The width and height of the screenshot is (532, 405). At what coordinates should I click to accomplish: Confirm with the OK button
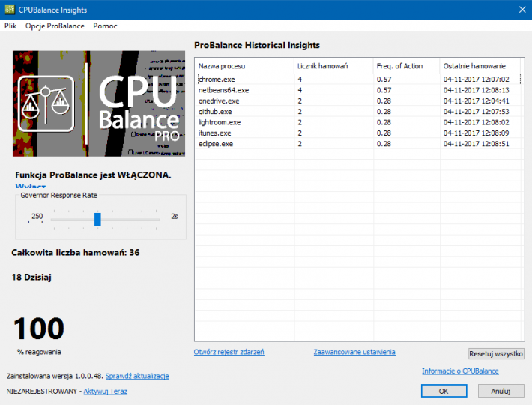pos(444,391)
